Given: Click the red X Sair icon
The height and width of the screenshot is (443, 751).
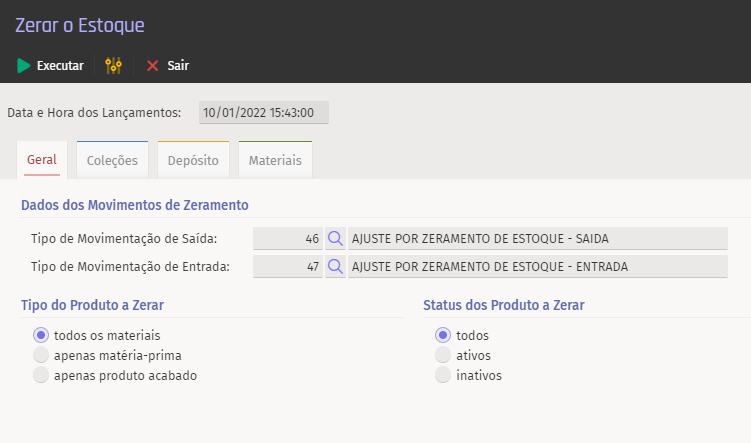Looking at the screenshot, I should point(153,66).
